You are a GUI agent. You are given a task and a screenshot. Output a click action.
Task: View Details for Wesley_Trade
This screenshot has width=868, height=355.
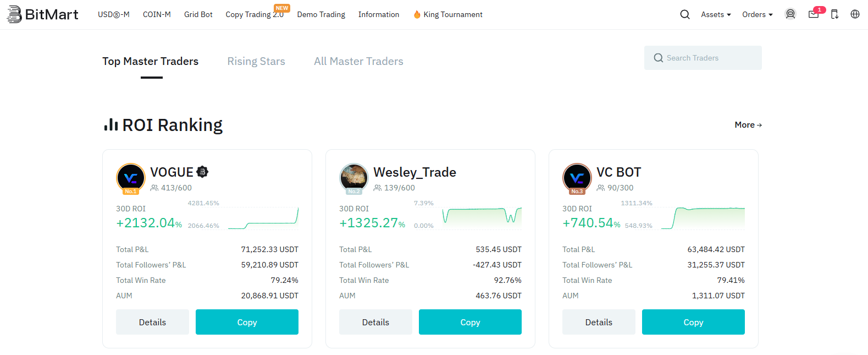(375, 322)
